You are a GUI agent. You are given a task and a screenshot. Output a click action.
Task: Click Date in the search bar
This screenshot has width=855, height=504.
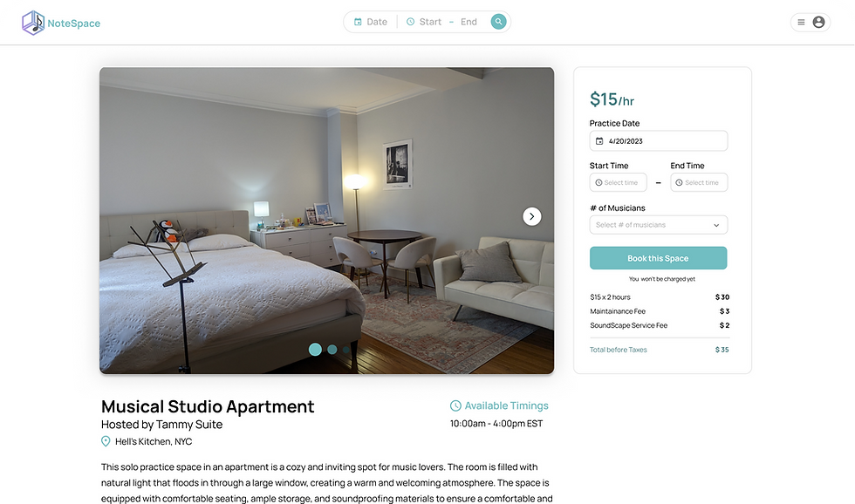tap(377, 22)
